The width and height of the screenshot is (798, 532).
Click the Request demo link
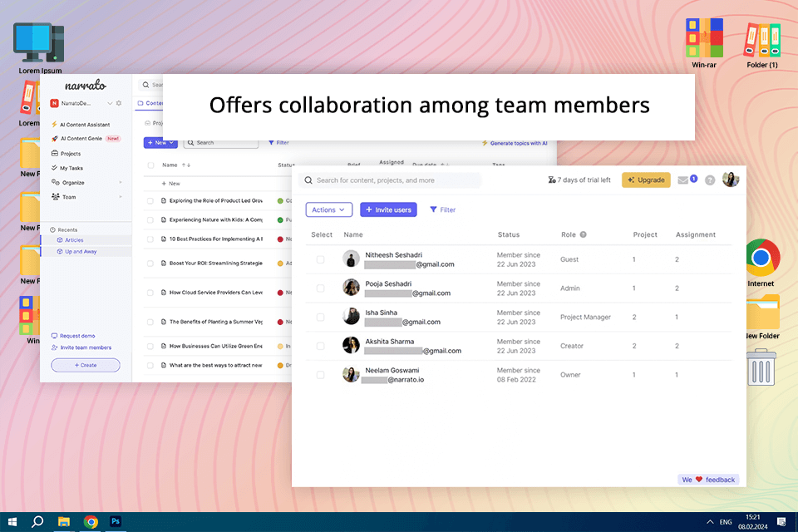pos(73,336)
